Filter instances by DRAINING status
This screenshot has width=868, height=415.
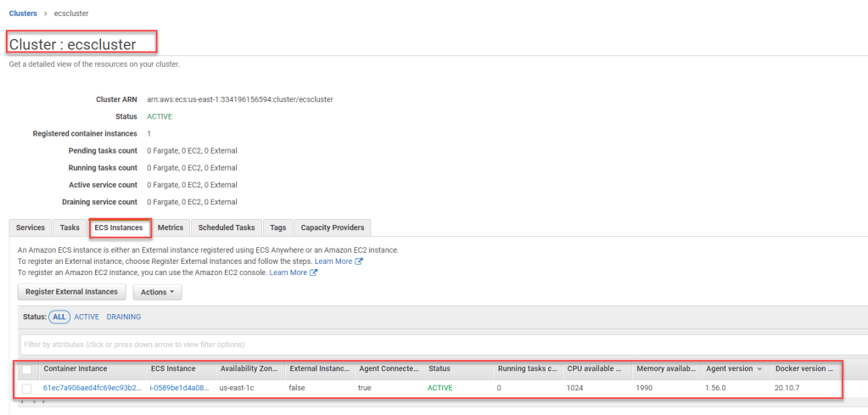point(124,317)
